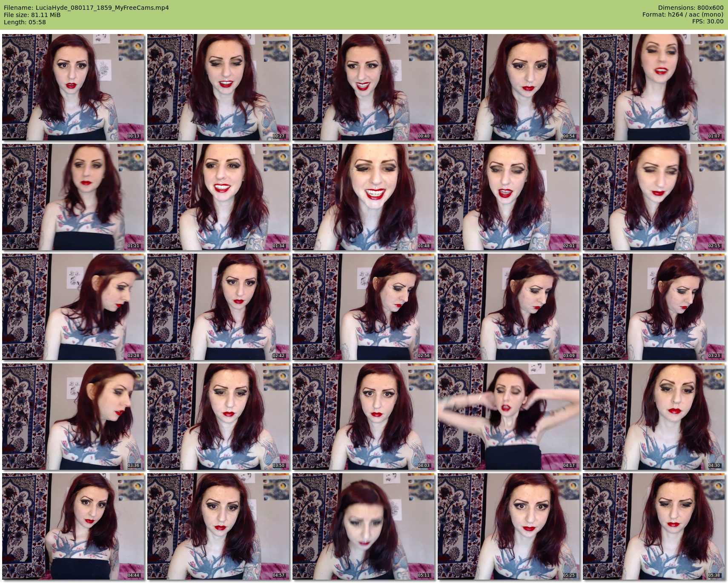Pick the thumbnail marked 02:42

pos(218,307)
